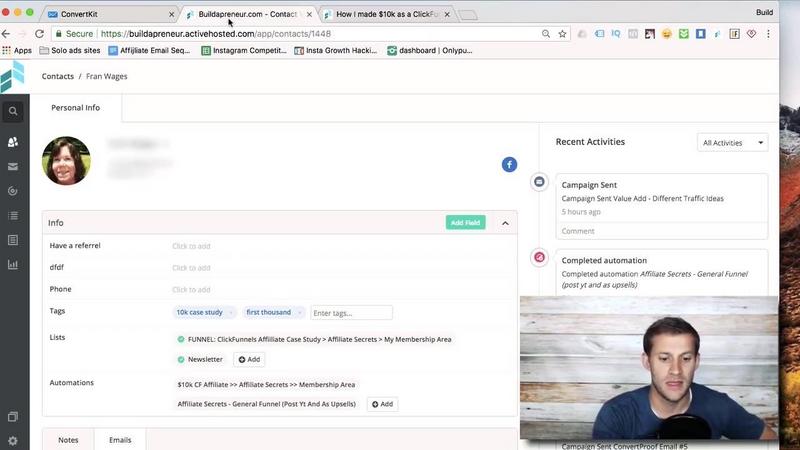Remove the first thousand tag

(x=299, y=312)
